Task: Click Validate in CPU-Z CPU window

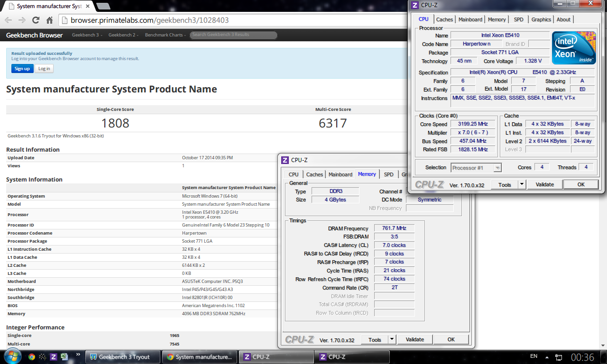Action: point(544,185)
